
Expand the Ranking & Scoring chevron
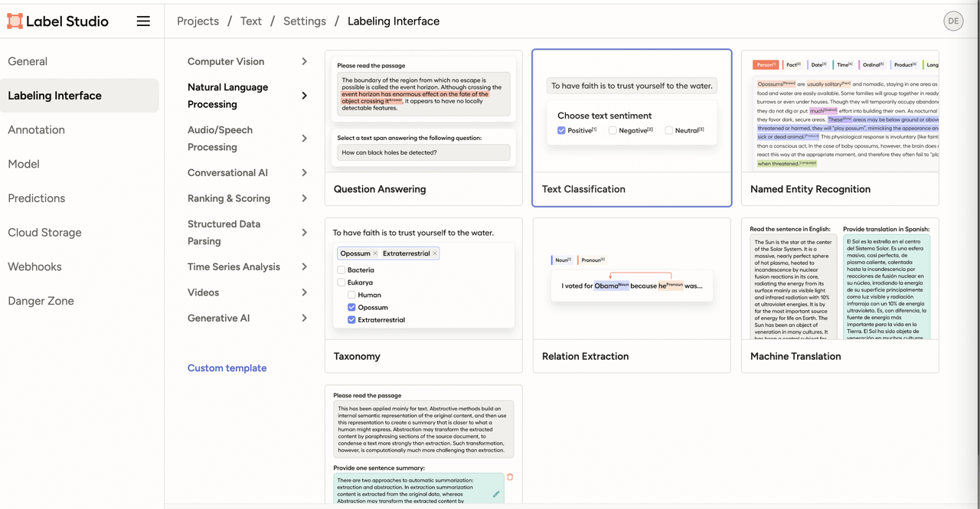pos(304,198)
